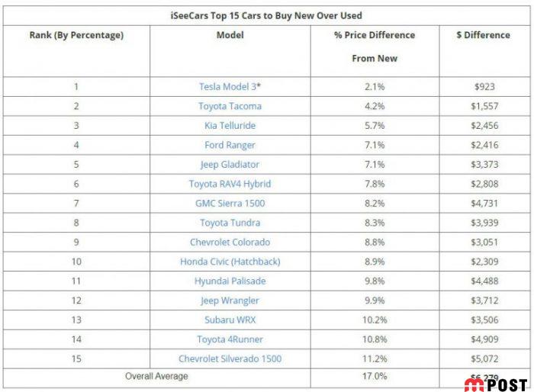Open the Kia Telluride model link
The width and height of the screenshot is (534, 392).
230,126
